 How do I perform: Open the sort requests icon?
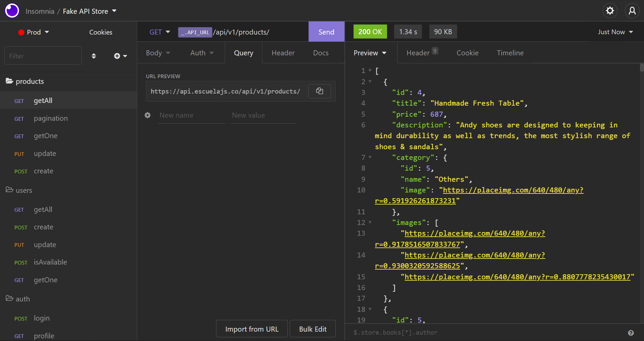[94, 56]
